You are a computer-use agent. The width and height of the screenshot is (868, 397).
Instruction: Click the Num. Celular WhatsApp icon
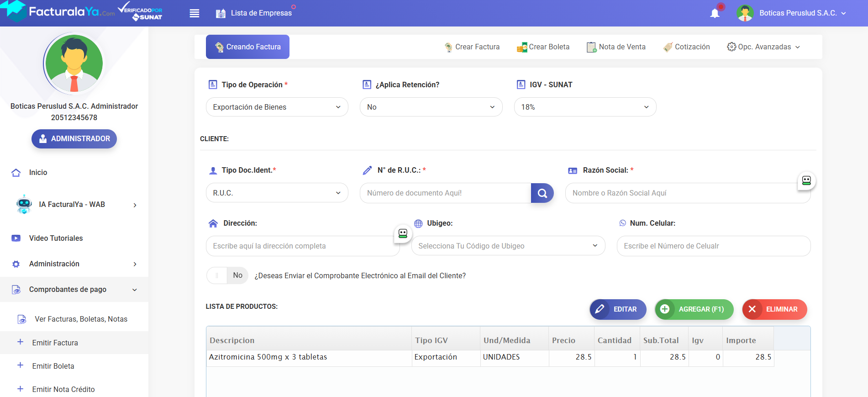point(623,223)
